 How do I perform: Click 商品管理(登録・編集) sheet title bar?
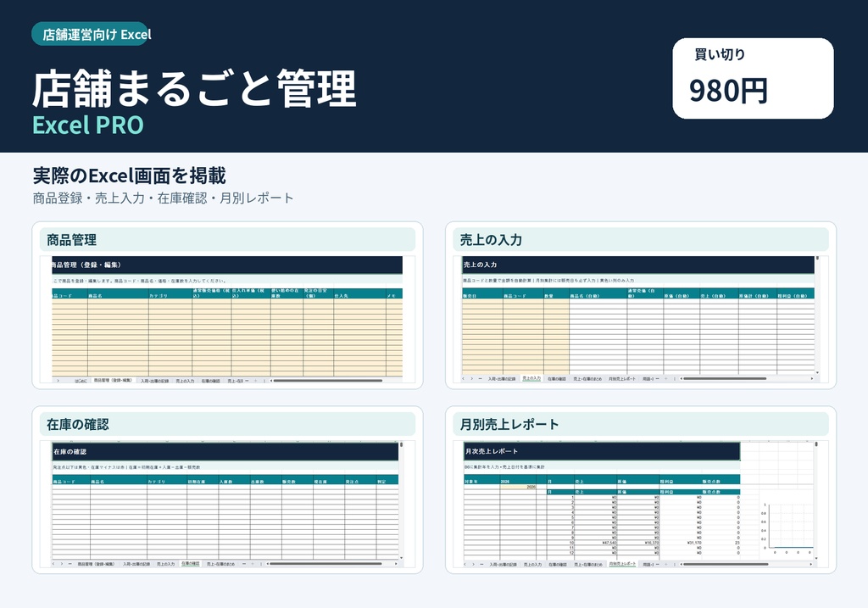(227, 265)
